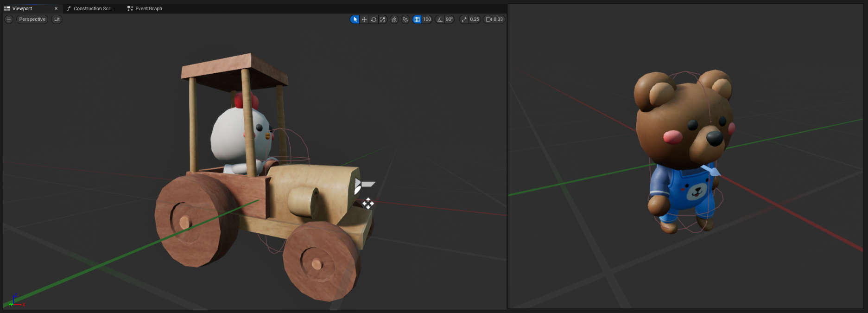Switch to the Event Graph tab

click(x=145, y=8)
